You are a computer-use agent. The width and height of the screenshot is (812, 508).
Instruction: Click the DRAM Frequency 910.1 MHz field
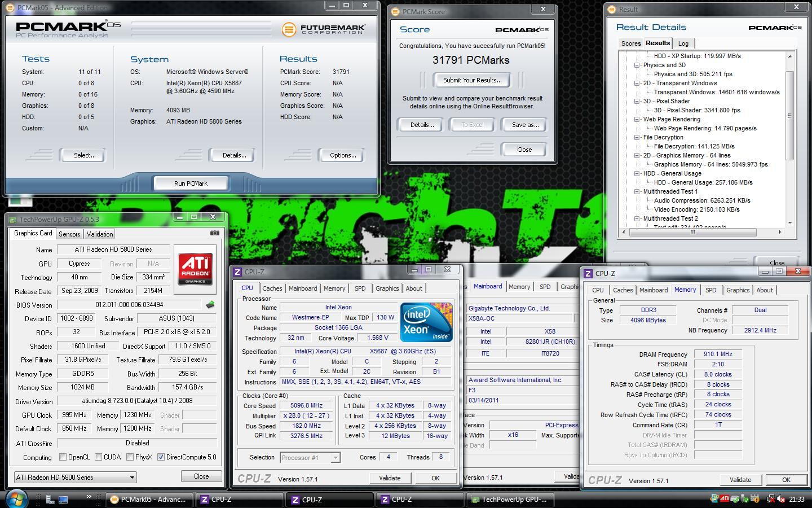click(x=718, y=354)
